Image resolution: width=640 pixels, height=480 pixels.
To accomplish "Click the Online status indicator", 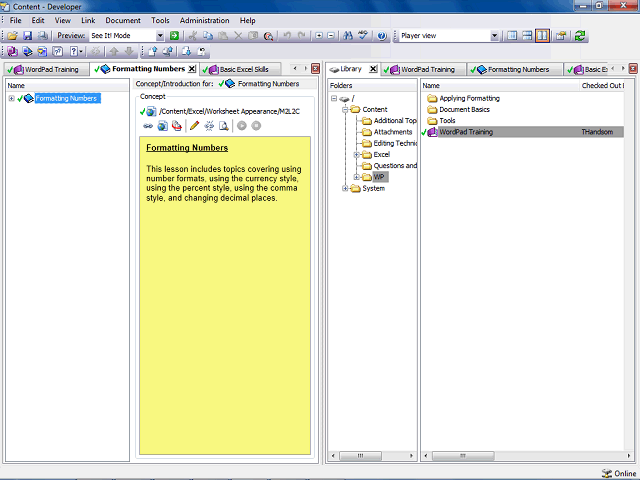I will (619, 473).
